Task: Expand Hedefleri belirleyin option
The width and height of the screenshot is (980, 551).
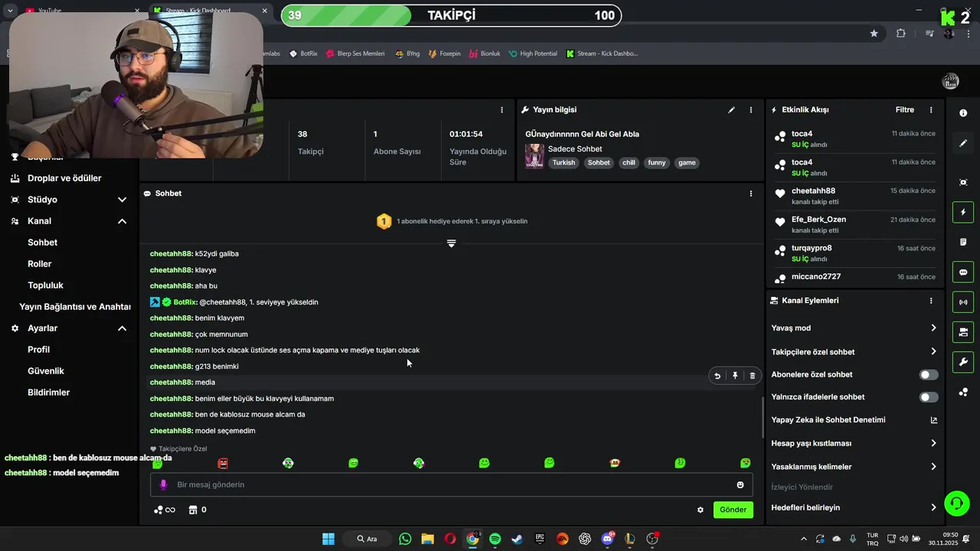Action: (x=854, y=507)
